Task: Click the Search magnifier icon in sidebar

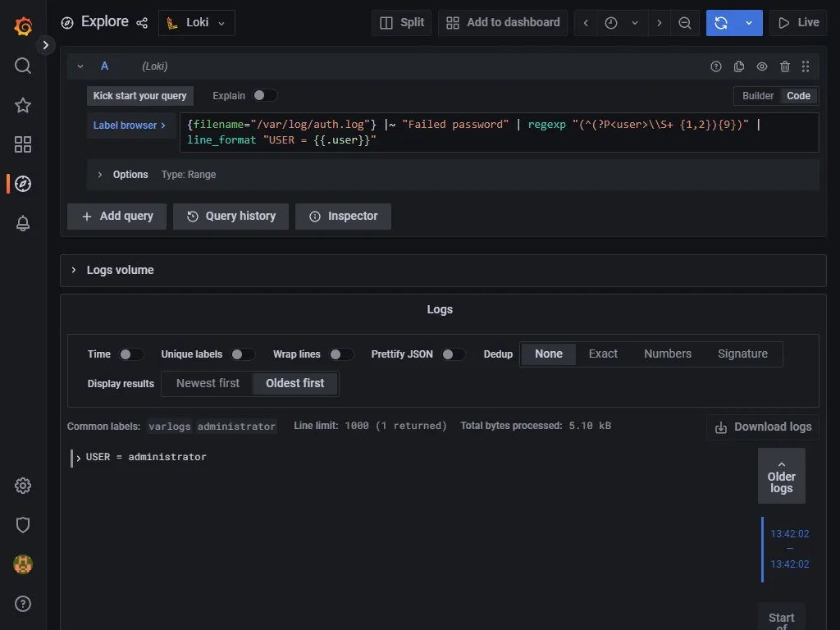Action: tap(23, 66)
